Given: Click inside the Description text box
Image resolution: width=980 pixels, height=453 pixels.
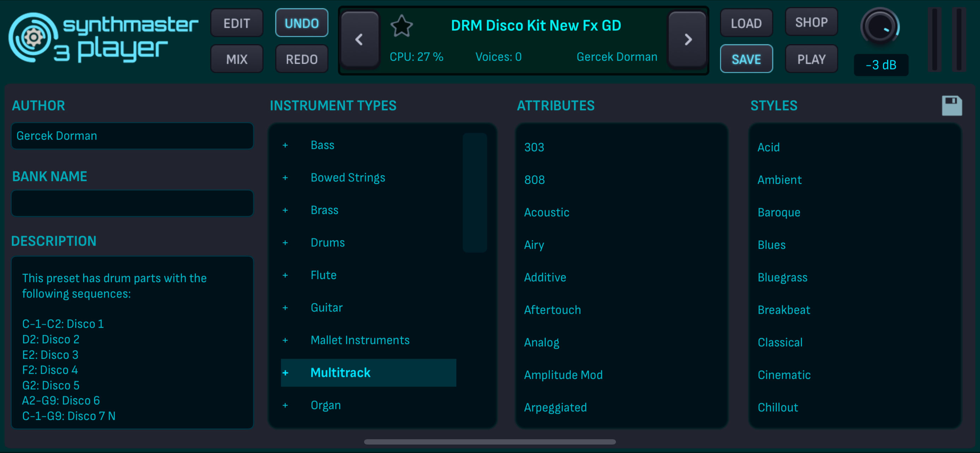Looking at the screenshot, I should [132, 342].
